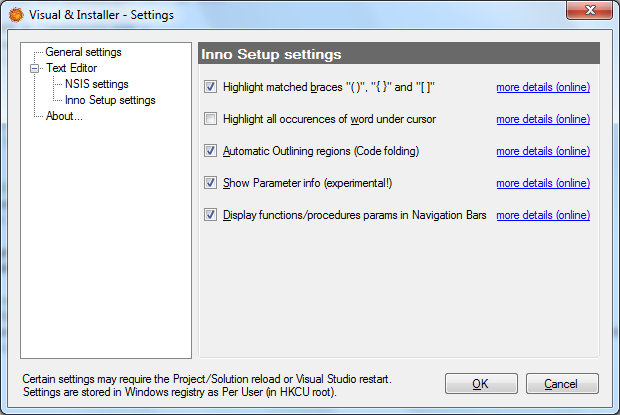Click the 'Settings are stored in Windows registry' text
Viewport: 620px width, 415px height.
coord(180,392)
